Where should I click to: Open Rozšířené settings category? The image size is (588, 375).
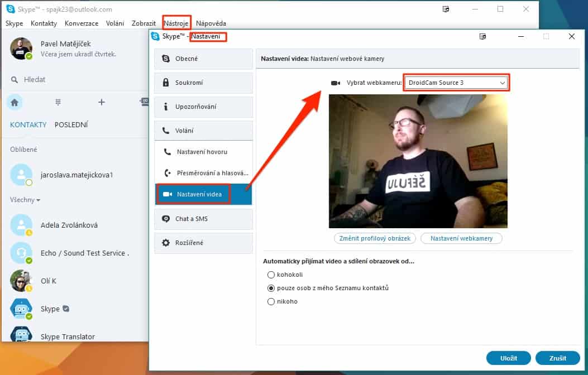click(x=204, y=243)
